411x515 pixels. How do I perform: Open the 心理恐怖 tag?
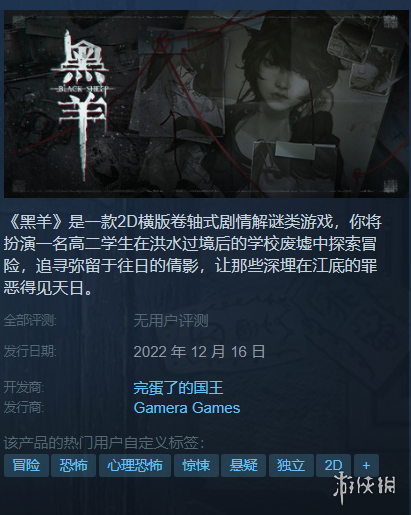click(x=135, y=465)
